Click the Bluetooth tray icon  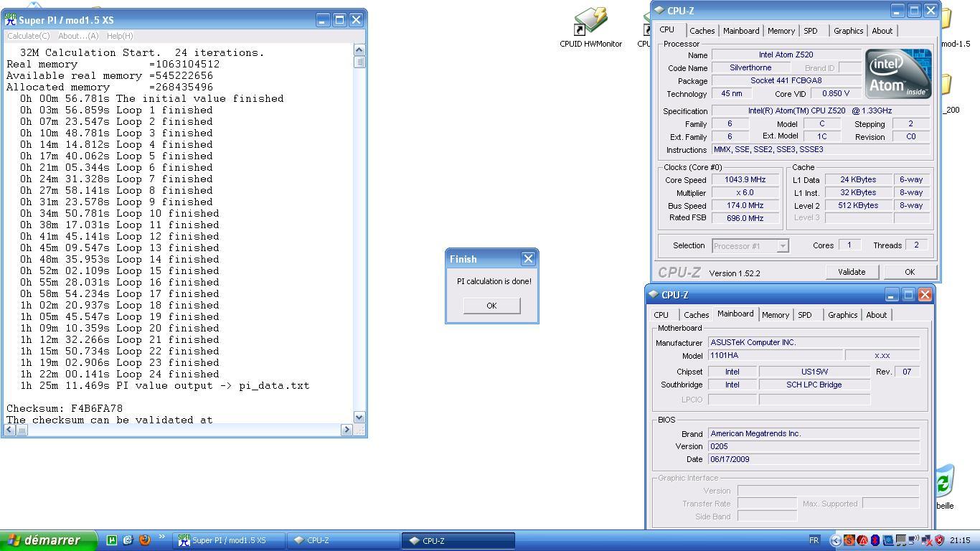(875, 540)
